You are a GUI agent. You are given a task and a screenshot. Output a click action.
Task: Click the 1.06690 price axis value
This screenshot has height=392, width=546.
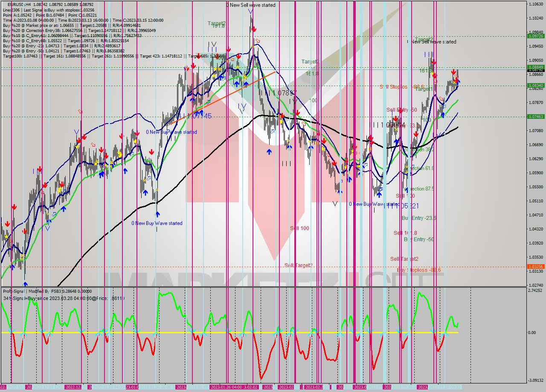click(x=536, y=144)
